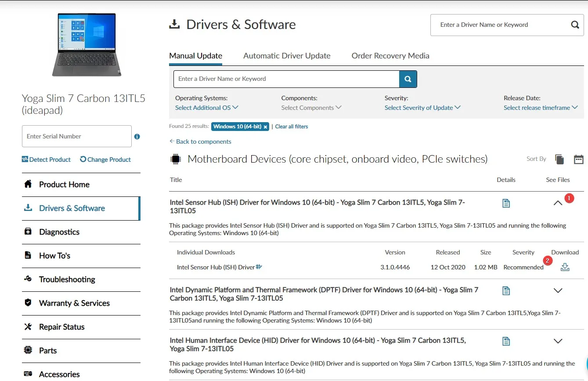Click the chip icon beside Motherboard Devices heading

tap(175, 159)
